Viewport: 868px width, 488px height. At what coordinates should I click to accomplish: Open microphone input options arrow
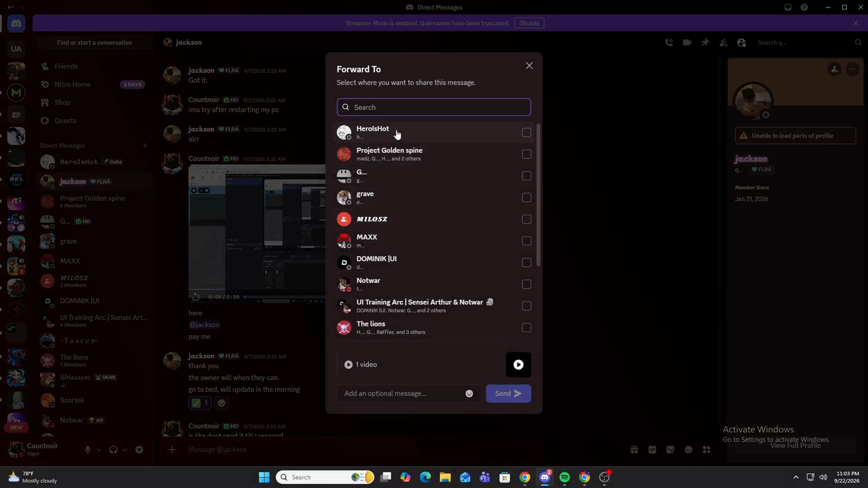[x=98, y=449]
